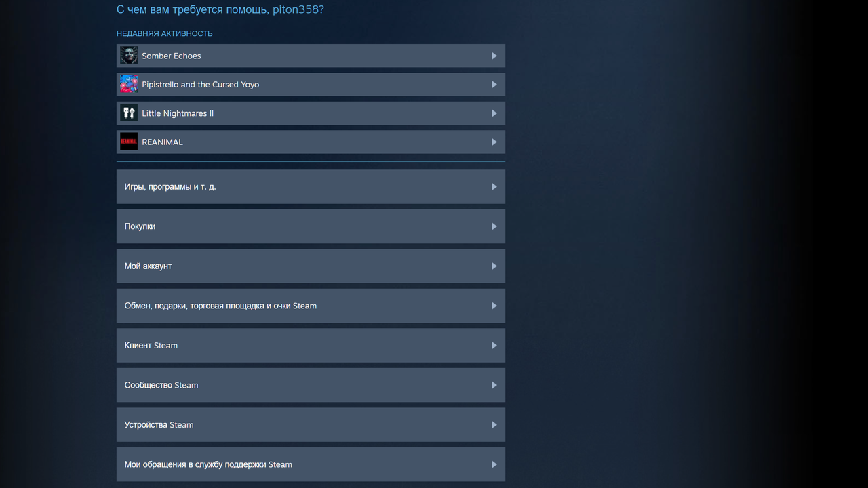Click the 'С чем вам требуется помощь, piton358?' heading
Image resolution: width=868 pixels, height=488 pixels.
click(x=220, y=9)
